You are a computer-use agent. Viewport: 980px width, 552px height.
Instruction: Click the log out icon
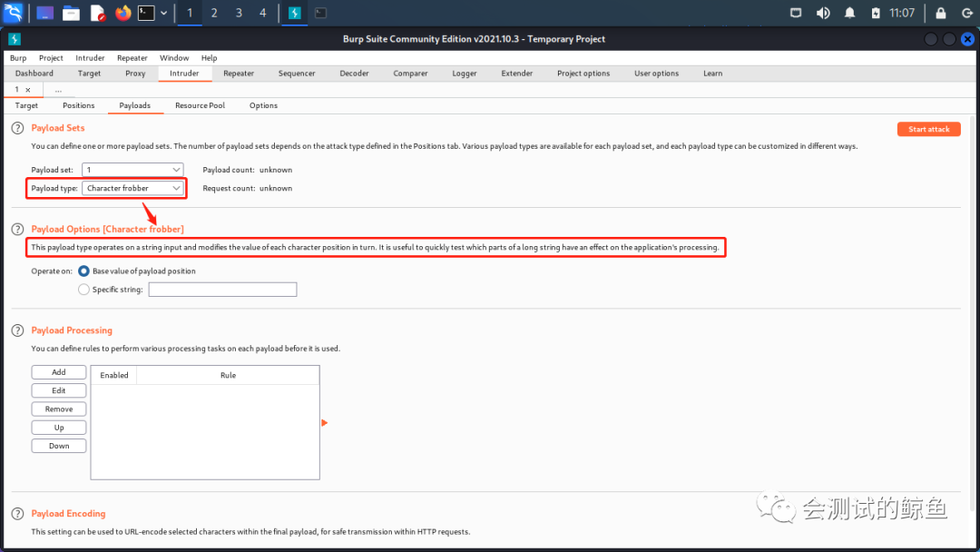tap(966, 13)
